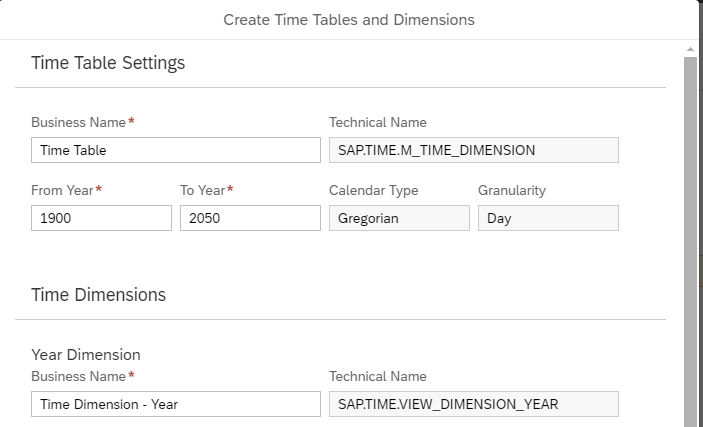Click the Year Dimension subheading
703x427 pixels.
(x=86, y=355)
